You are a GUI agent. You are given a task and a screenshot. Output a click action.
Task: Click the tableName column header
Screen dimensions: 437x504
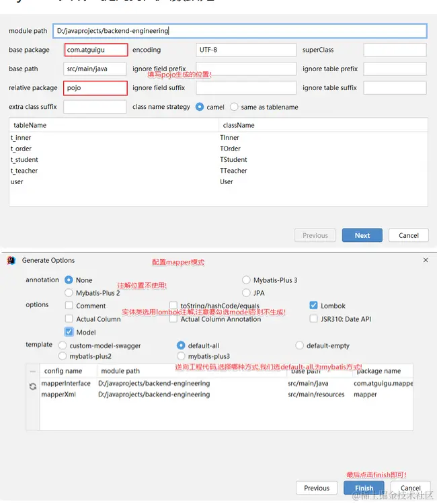pos(114,125)
